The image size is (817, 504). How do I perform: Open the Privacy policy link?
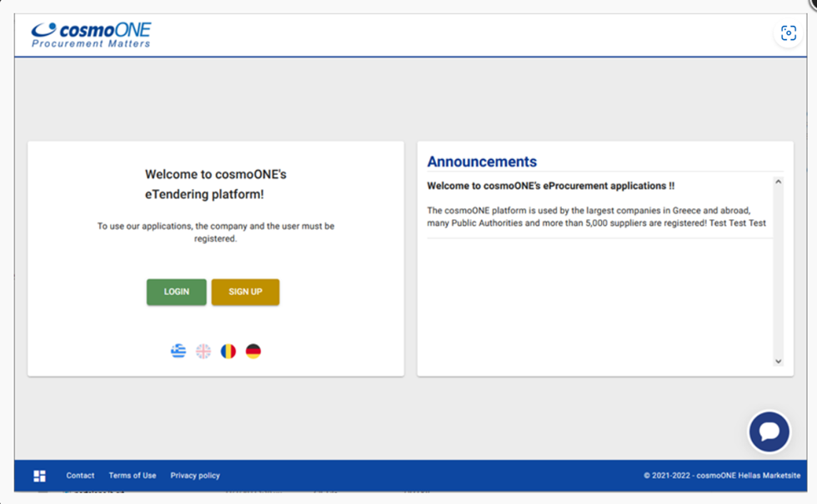click(195, 476)
